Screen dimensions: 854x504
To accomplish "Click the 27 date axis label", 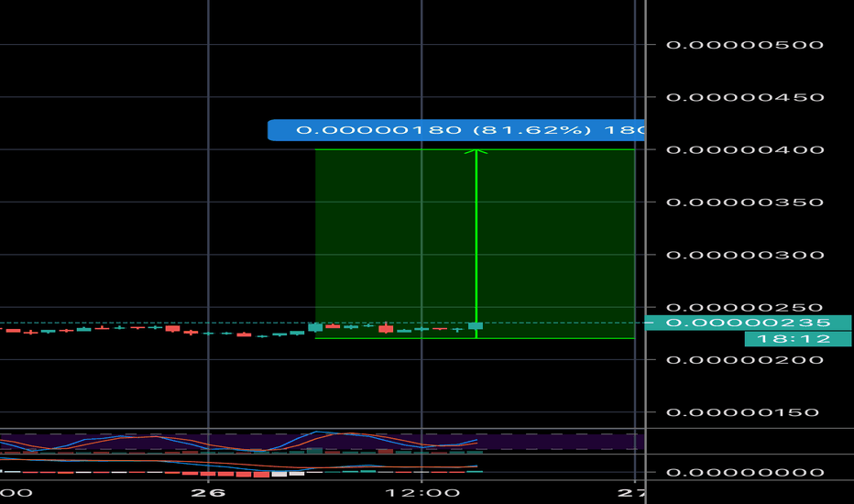I will (x=631, y=493).
